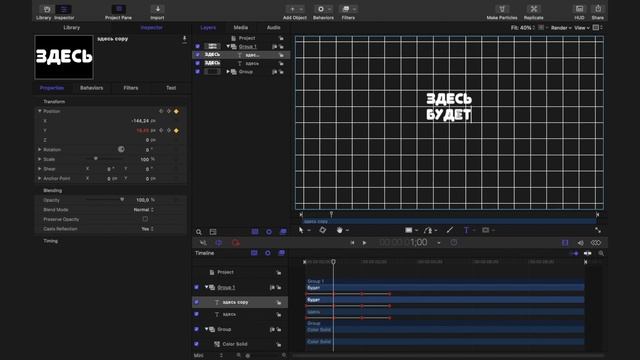Switch to the Audio tab
This screenshot has width=640, height=360.
pos(273,28)
